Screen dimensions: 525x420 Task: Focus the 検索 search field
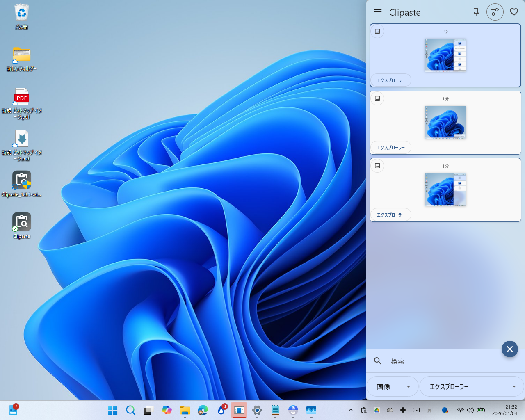pyautogui.click(x=445, y=361)
